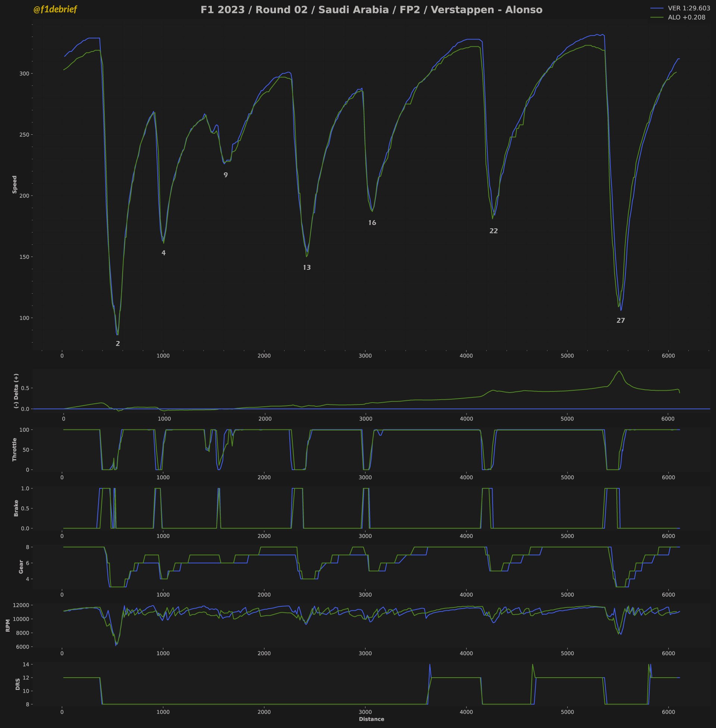Click the @f1debrief watermark text
The image size is (716, 728).
[x=55, y=10]
